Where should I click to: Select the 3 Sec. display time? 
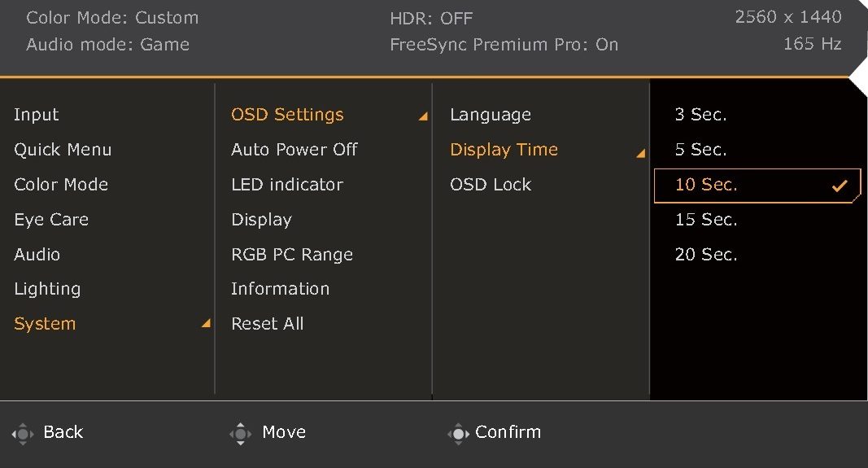pos(700,115)
